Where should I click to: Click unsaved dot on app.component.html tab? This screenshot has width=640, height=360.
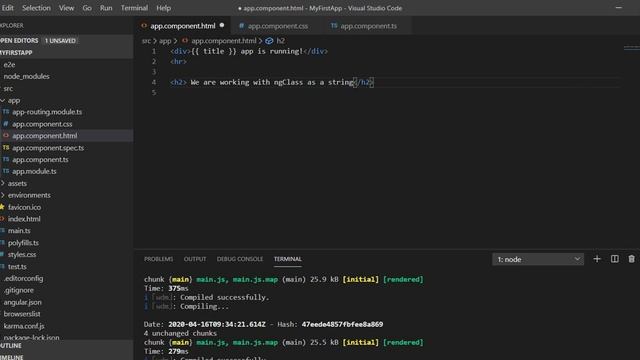(x=222, y=25)
